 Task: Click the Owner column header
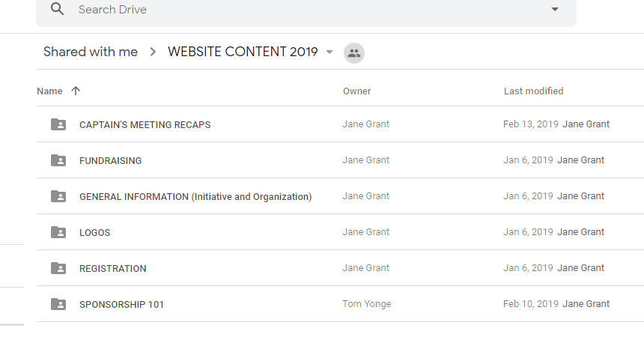[357, 91]
